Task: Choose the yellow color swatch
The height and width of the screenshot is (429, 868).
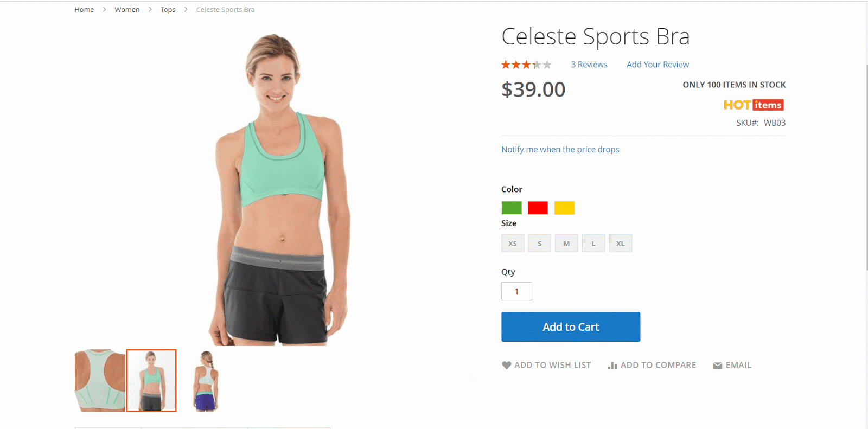Action: pyautogui.click(x=564, y=208)
